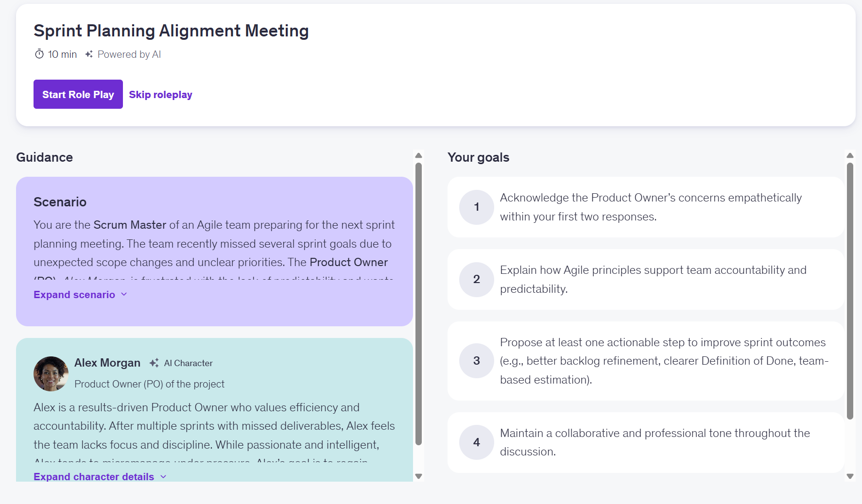
Task: Click the goal number 3 circle
Action: pos(476,361)
